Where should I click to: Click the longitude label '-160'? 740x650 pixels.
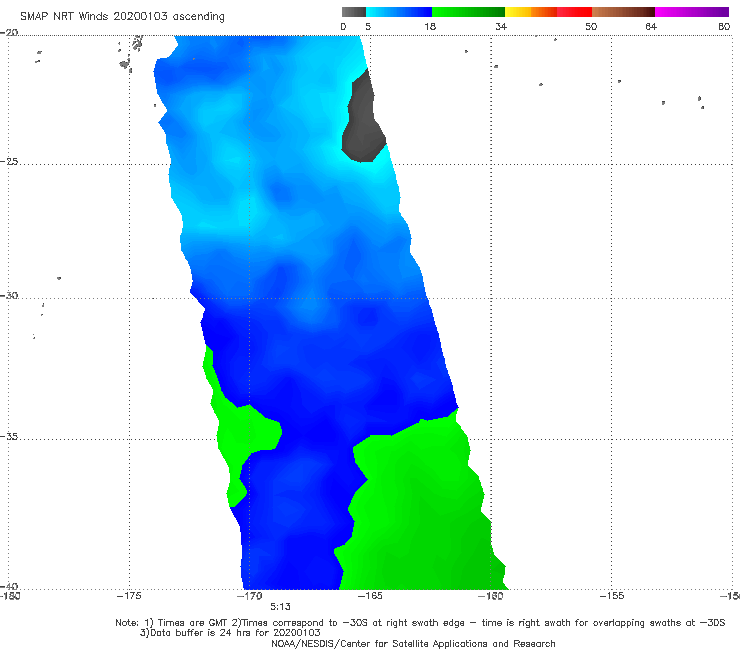490,596
